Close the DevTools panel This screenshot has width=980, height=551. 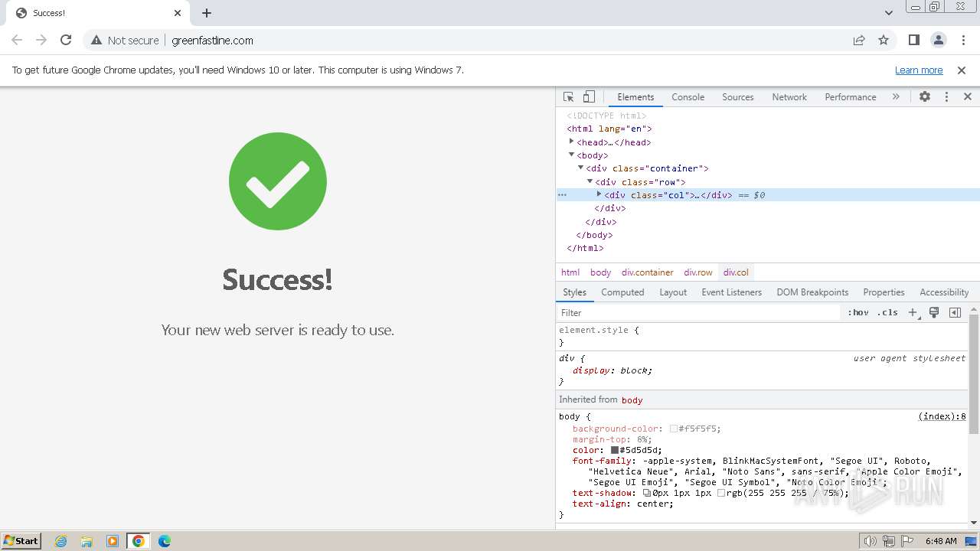[x=968, y=97]
